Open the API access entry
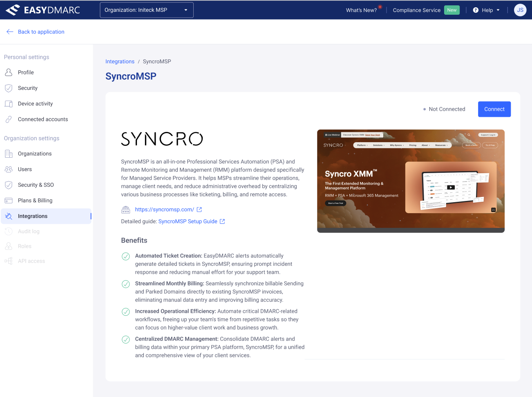The image size is (532, 397). 31,261
